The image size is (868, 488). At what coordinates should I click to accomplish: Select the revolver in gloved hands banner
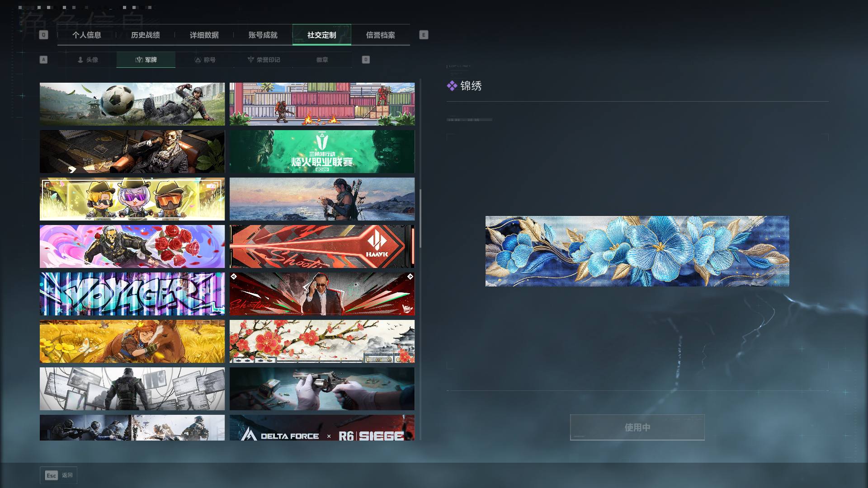[322, 389]
